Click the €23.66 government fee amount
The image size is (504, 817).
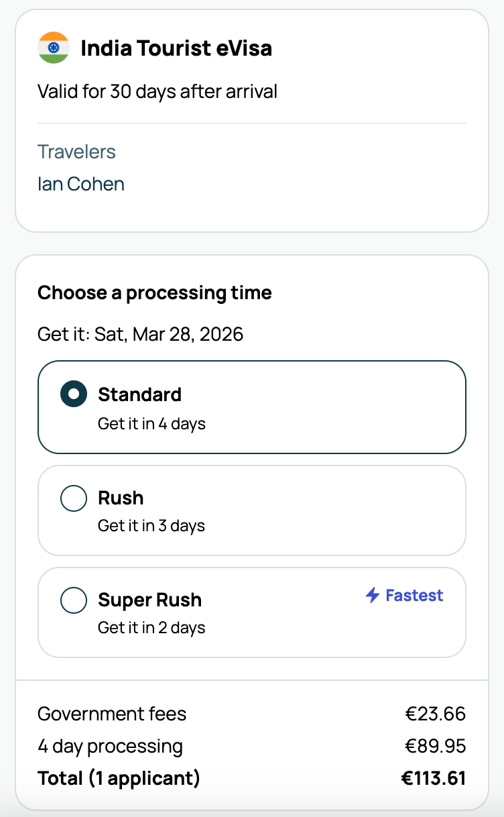pos(435,714)
